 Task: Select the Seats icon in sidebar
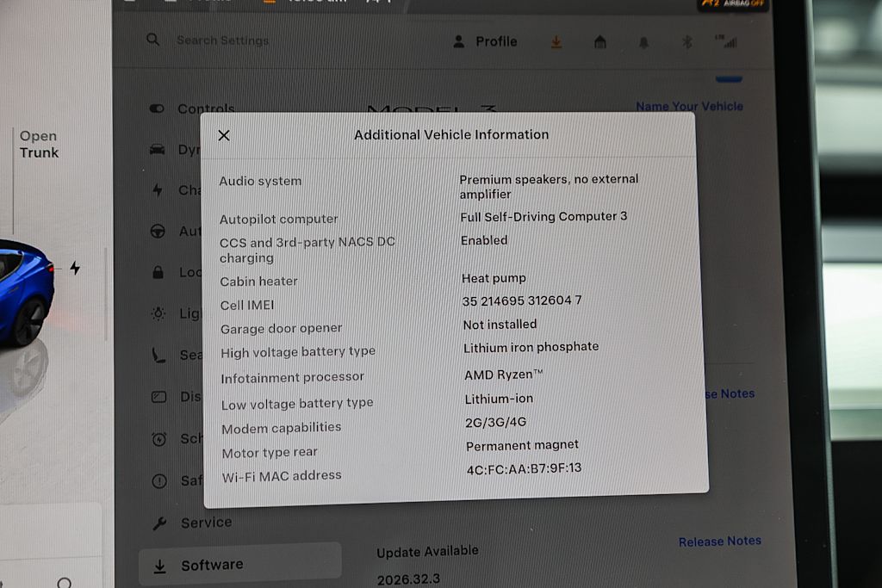(x=158, y=355)
